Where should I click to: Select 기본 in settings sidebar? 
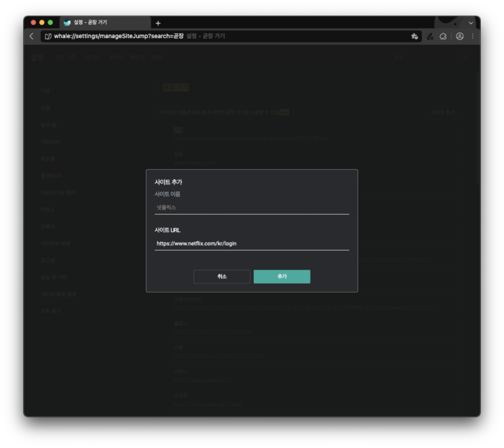coord(45,92)
